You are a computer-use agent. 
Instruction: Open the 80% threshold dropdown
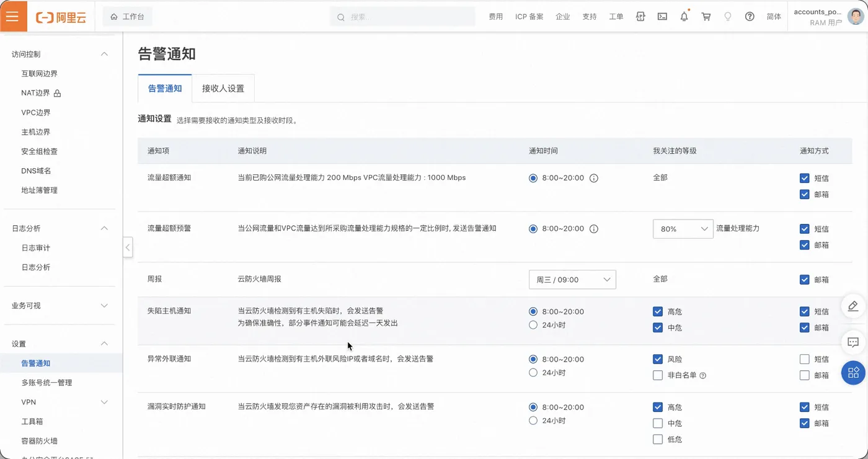click(683, 229)
